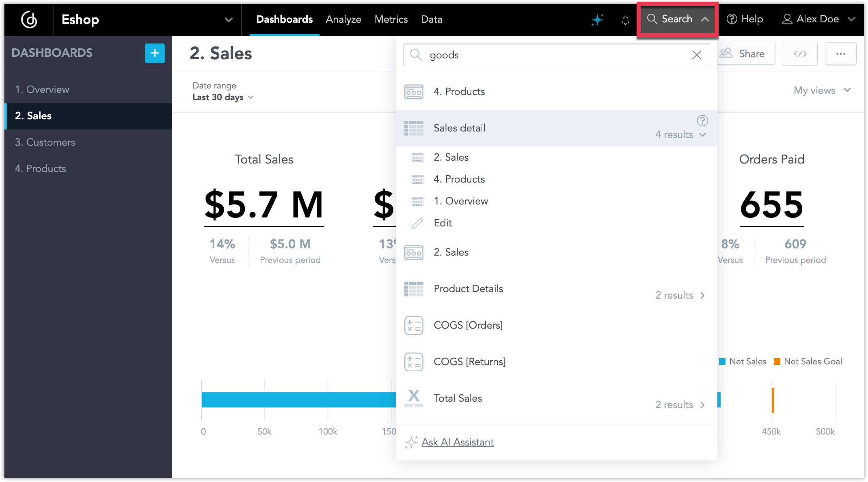Open the more options ellipsis menu
The height and width of the screenshot is (482, 868).
[841, 53]
